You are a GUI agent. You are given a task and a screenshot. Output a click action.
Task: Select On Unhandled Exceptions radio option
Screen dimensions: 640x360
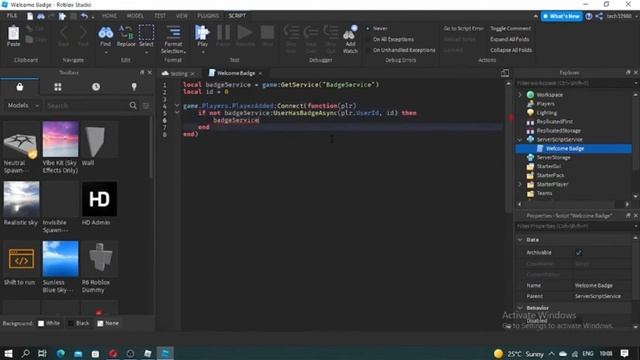pyautogui.click(x=367, y=50)
